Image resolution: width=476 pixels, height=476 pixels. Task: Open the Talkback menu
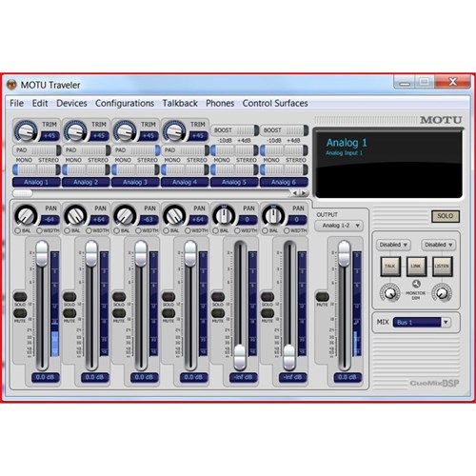[180, 103]
